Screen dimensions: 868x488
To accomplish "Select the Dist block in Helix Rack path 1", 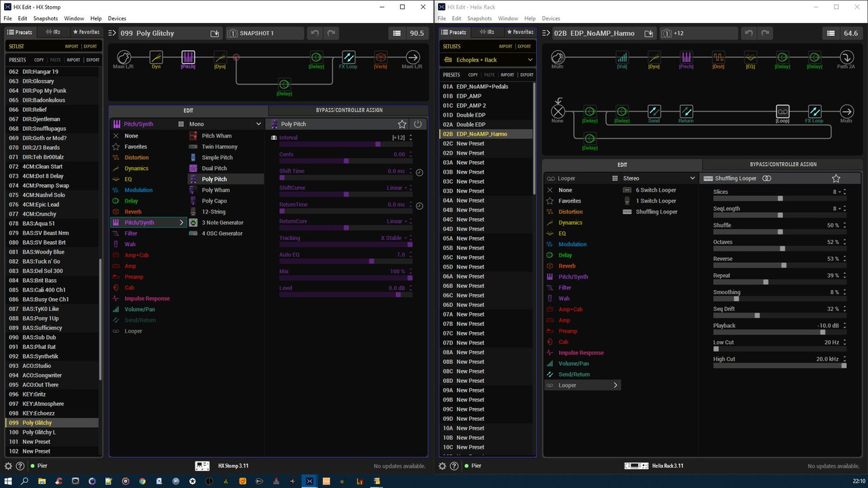I will click(x=718, y=58).
